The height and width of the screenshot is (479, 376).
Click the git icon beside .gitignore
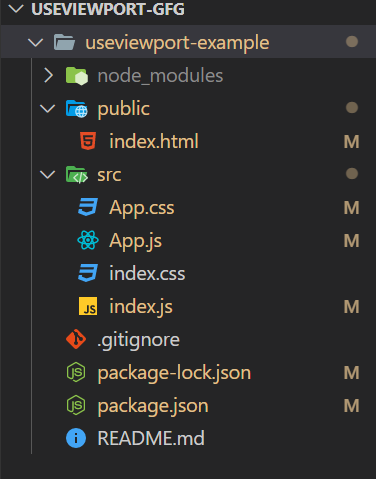(76, 339)
